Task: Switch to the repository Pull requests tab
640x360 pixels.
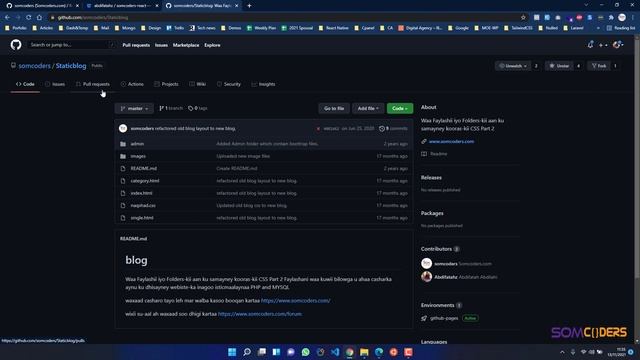Action: (x=93, y=84)
